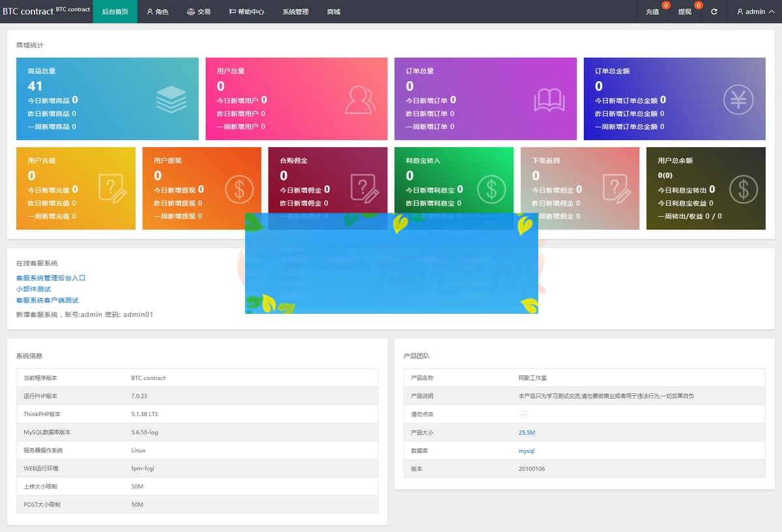782x532 pixels.
Task: Open the 帮助中心 menu
Action: 246,12
